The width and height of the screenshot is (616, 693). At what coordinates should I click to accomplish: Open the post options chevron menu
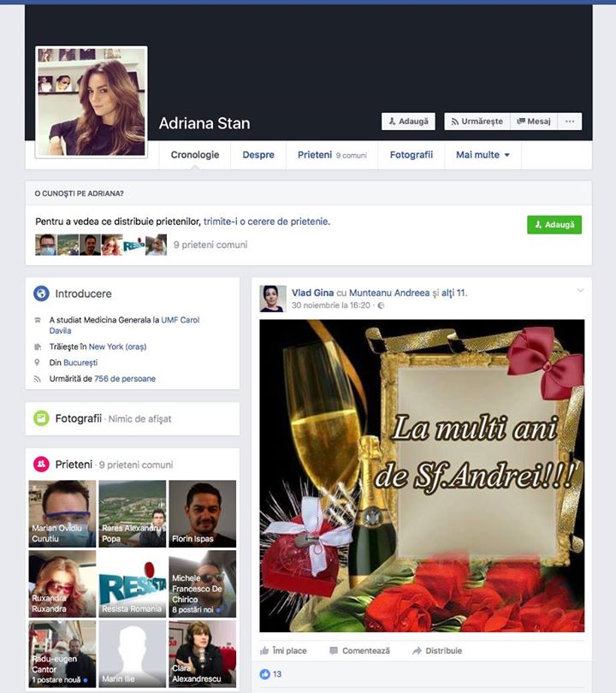(x=580, y=291)
